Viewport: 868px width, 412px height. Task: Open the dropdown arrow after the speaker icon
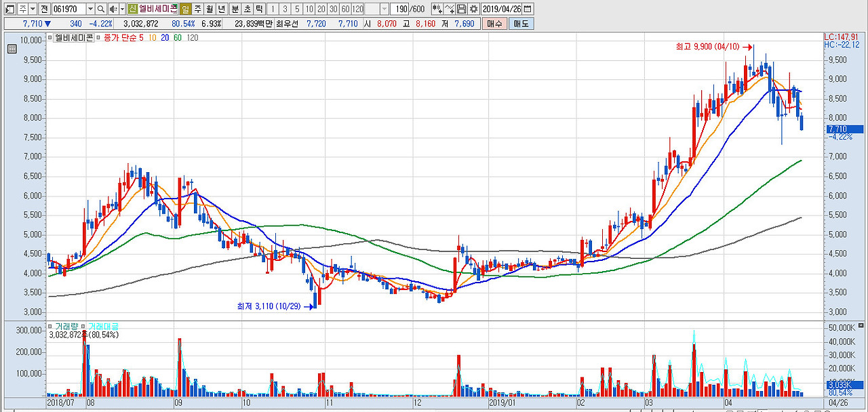click(x=122, y=9)
